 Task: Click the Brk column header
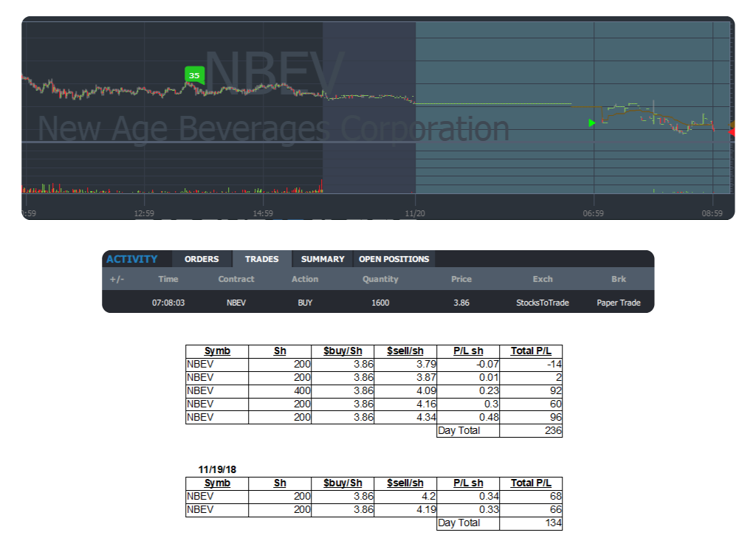(619, 279)
